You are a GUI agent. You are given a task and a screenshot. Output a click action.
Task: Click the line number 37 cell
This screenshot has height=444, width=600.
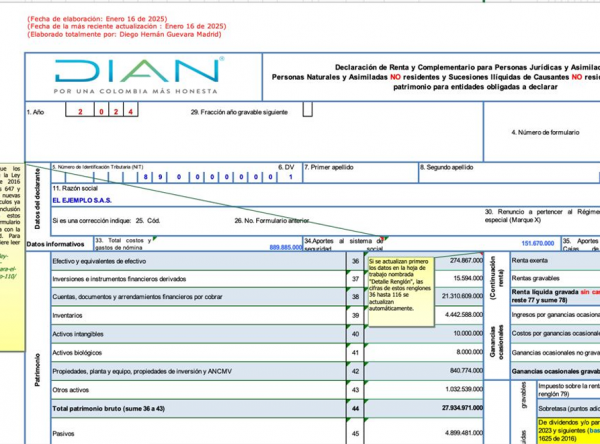pos(355,279)
